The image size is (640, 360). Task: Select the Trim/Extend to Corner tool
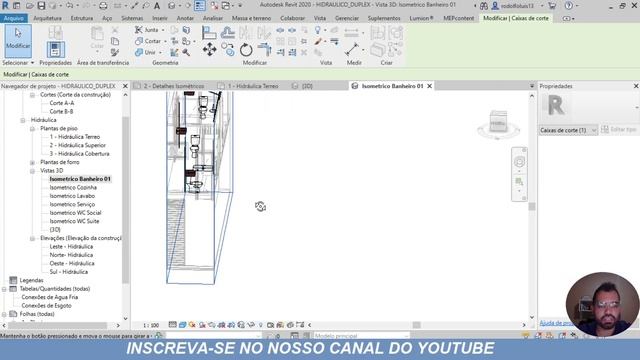click(x=264, y=50)
